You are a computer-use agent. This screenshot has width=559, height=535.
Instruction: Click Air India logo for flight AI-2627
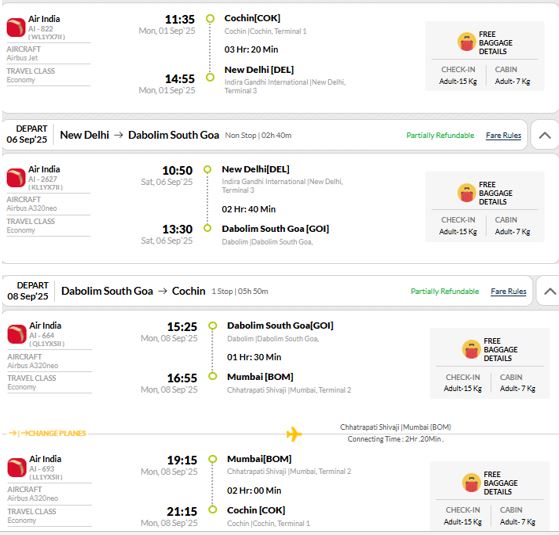(x=16, y=178)
